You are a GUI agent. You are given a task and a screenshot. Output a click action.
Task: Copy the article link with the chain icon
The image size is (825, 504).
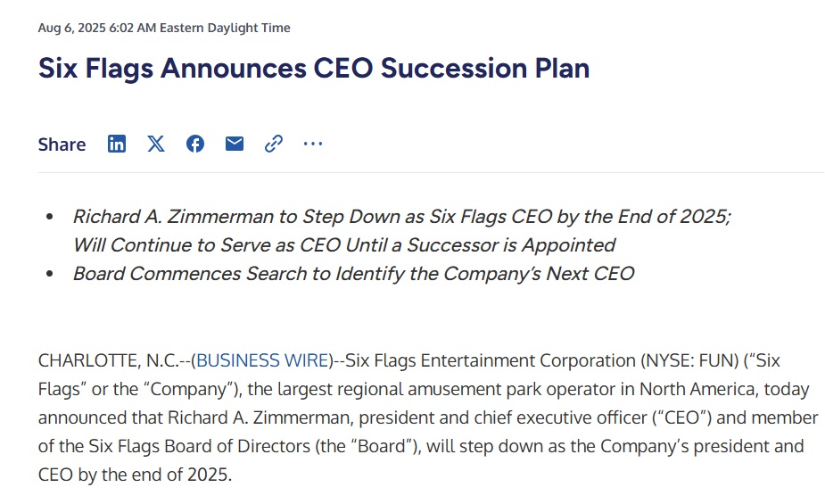tap(274, 144)
